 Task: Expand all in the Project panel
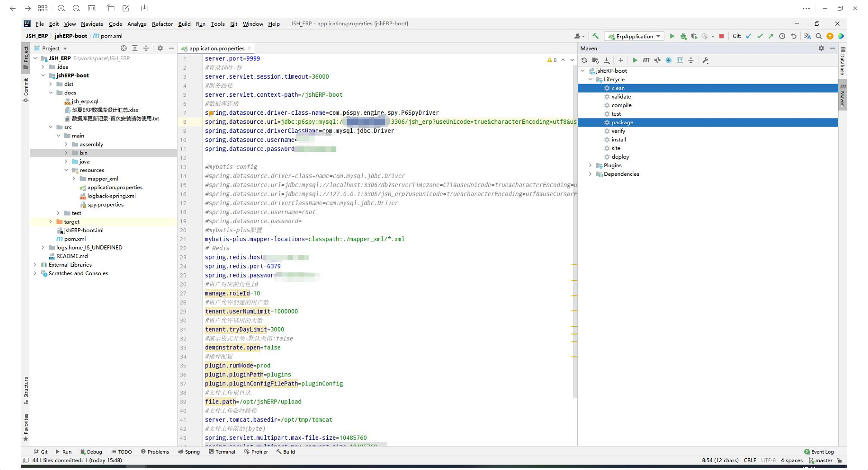[x=135, y=48]
